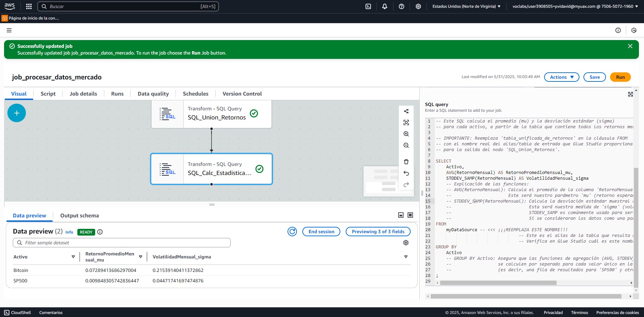Open the account user dropdown
The height and width of the screenshot is (317, 644).
coord(575,6)
